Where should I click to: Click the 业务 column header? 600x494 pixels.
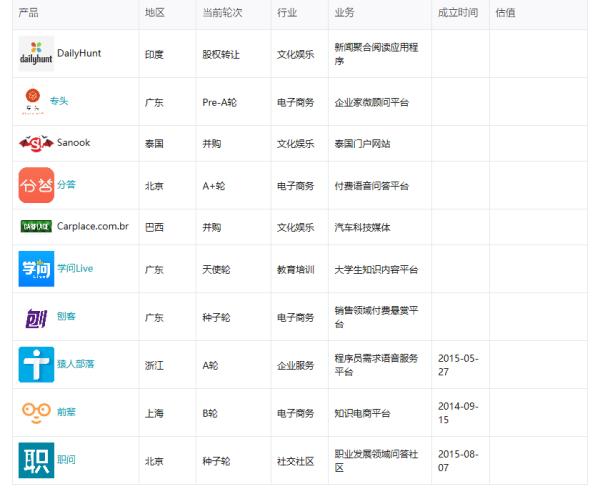point(344,13)
